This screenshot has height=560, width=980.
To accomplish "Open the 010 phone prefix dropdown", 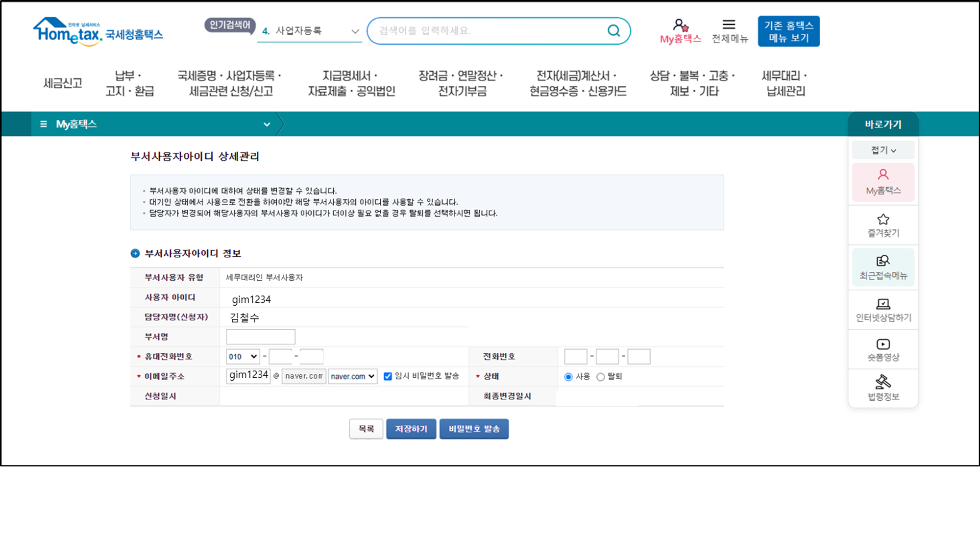I will [x=243, y=357].
